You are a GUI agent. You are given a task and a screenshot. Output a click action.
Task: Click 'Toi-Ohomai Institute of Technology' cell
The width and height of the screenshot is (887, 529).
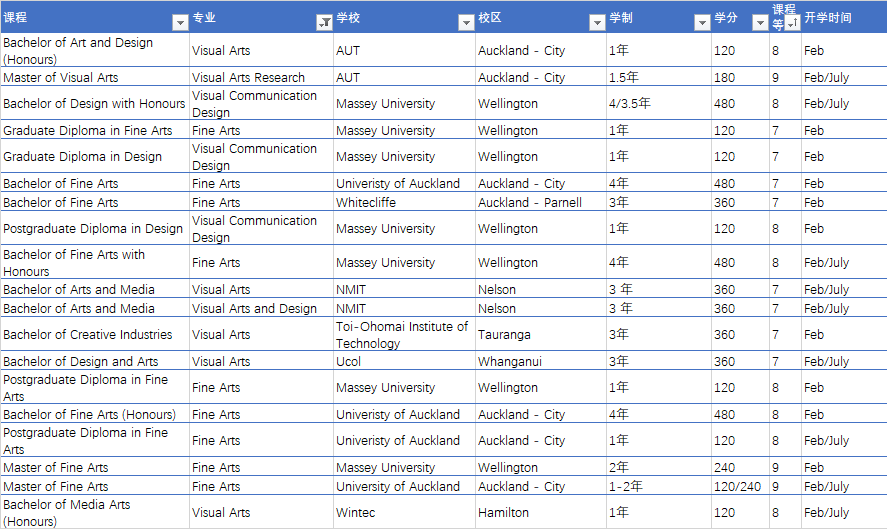[404, 334]
